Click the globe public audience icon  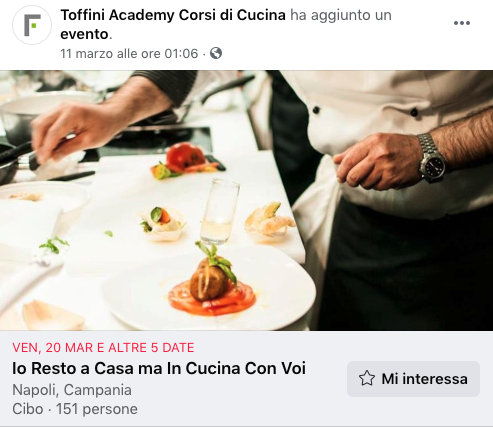pos(216,53)
